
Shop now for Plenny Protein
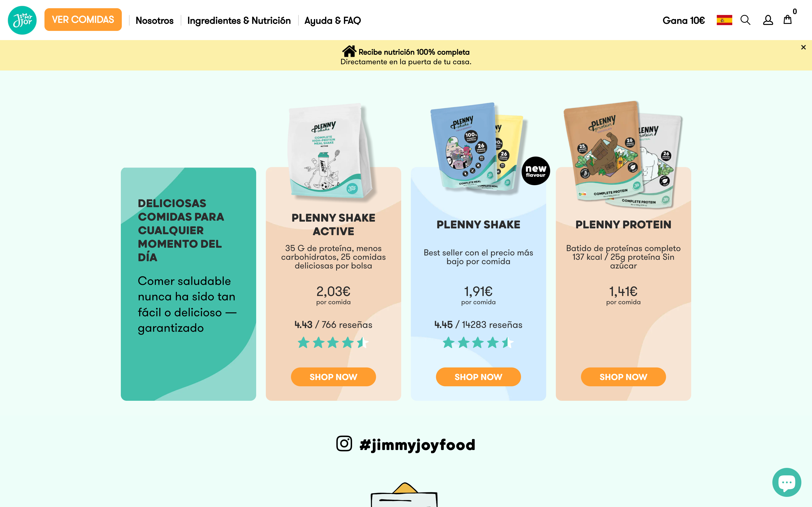[623, 377]
